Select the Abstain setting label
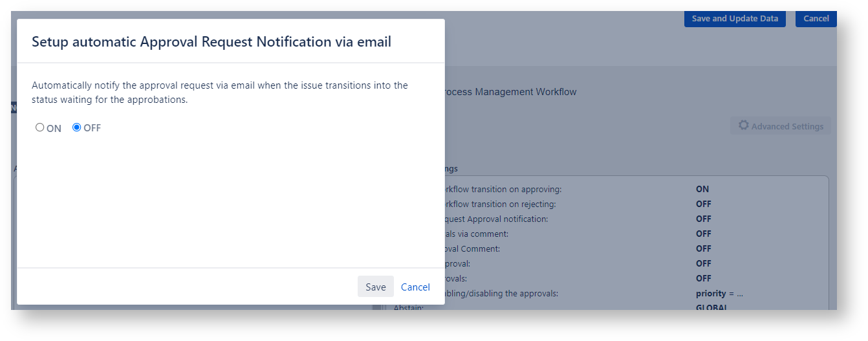 pos(408,307)
